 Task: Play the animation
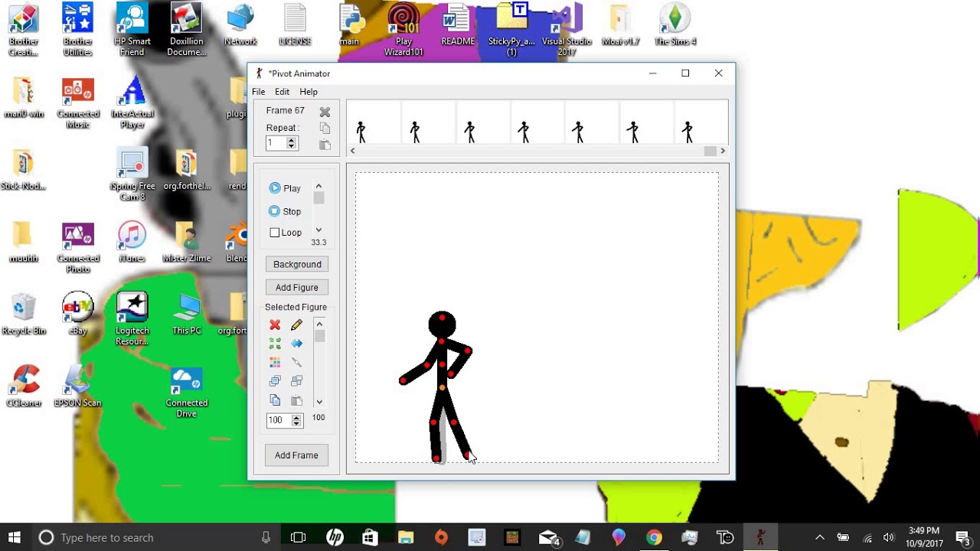(x=285, y=188)
